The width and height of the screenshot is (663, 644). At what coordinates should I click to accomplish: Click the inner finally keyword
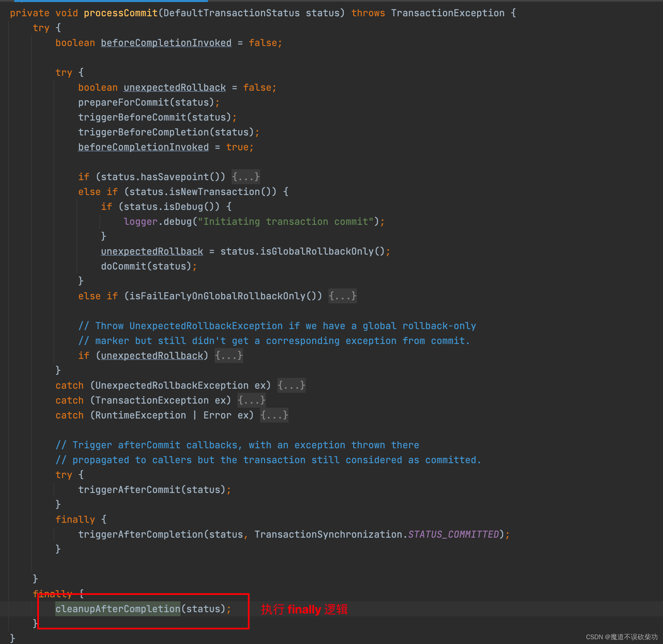(x=75, y=519)
